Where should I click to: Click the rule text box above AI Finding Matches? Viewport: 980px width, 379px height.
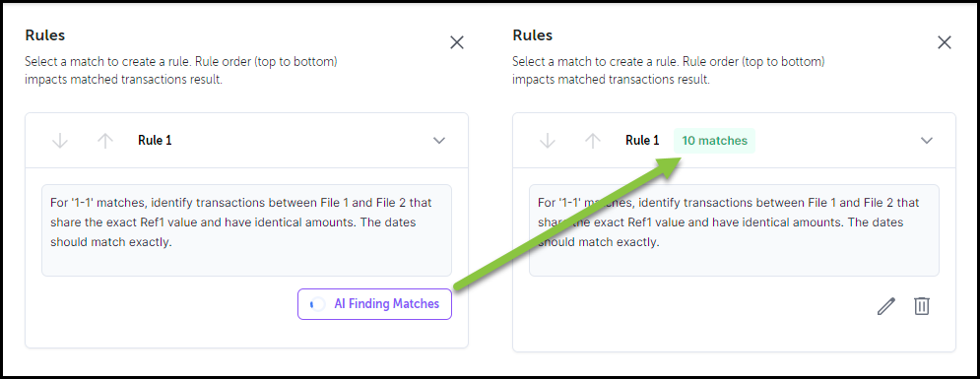pos(246,229)
